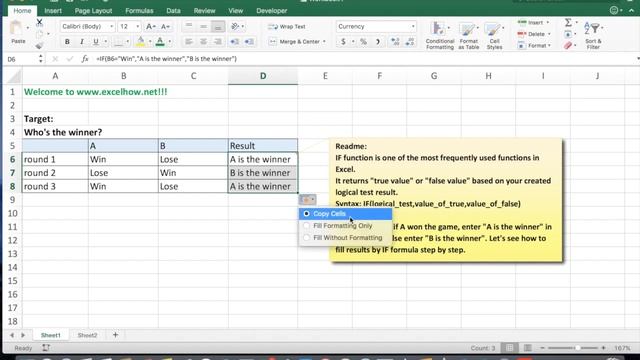Open the Borders dropdown

click(x=127, y=42)
